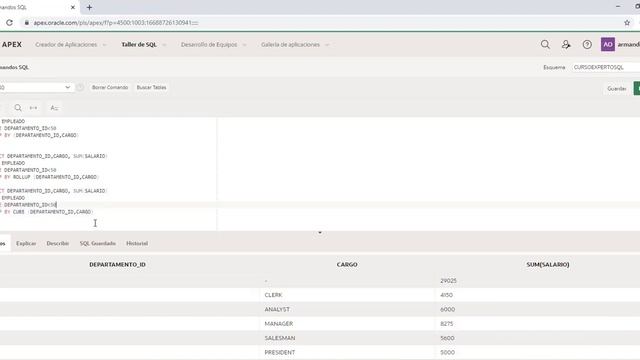Open Taller de SQL menu
The width and height of the screenshot is (640, 360).
click(x=139, y=44)
